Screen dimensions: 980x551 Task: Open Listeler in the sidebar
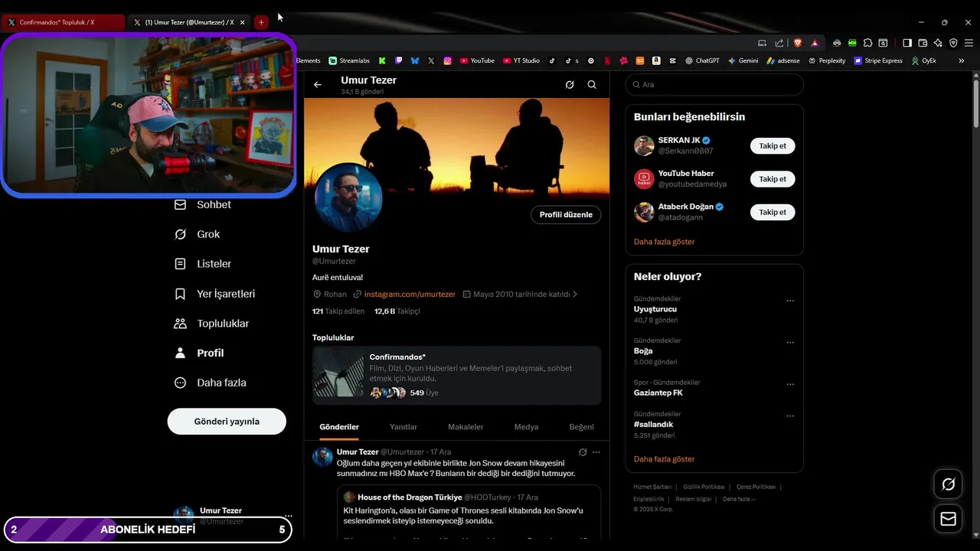coord(203,264)
